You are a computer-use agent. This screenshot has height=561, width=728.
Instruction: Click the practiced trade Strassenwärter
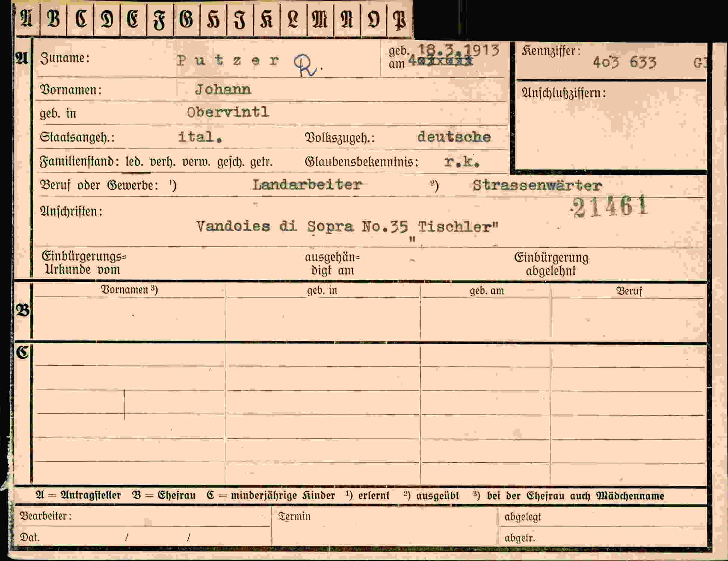coord(537,185)
